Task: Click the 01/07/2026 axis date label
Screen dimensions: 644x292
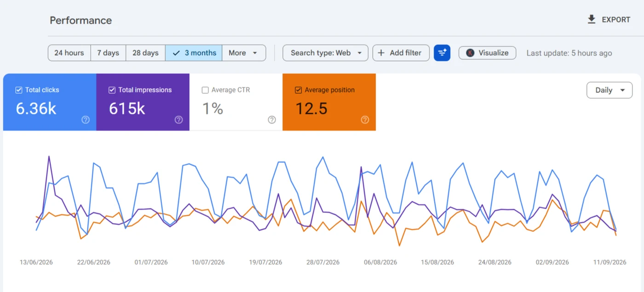Action: coord(151,262)
